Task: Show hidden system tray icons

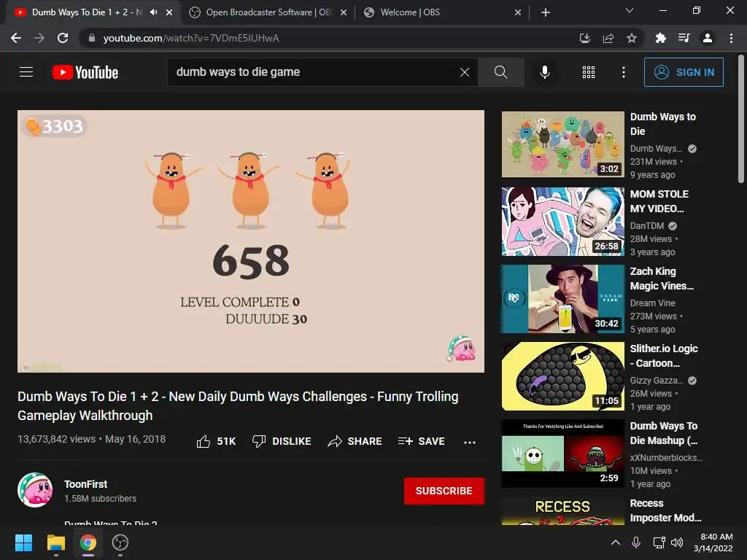Action: pos(616,542)
